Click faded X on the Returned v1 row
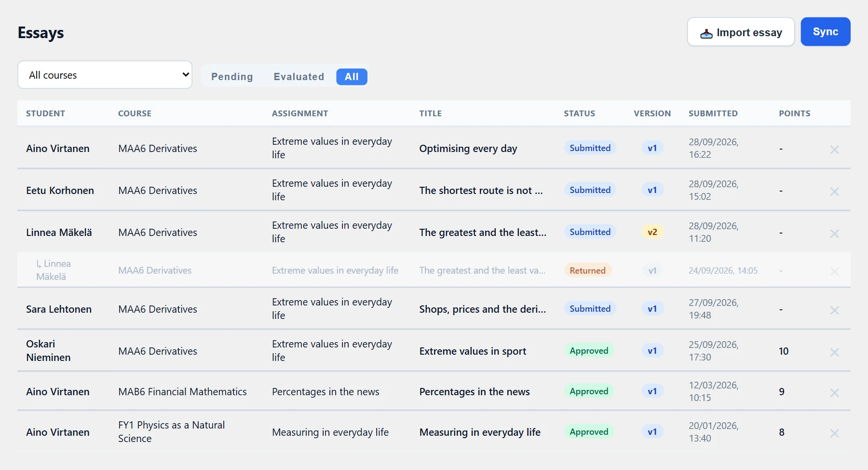 tap(834, 271)
